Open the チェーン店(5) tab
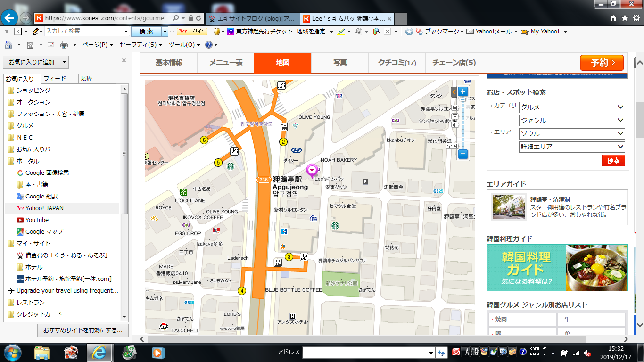This screenshot has width=644, height=362. [454, 63]
